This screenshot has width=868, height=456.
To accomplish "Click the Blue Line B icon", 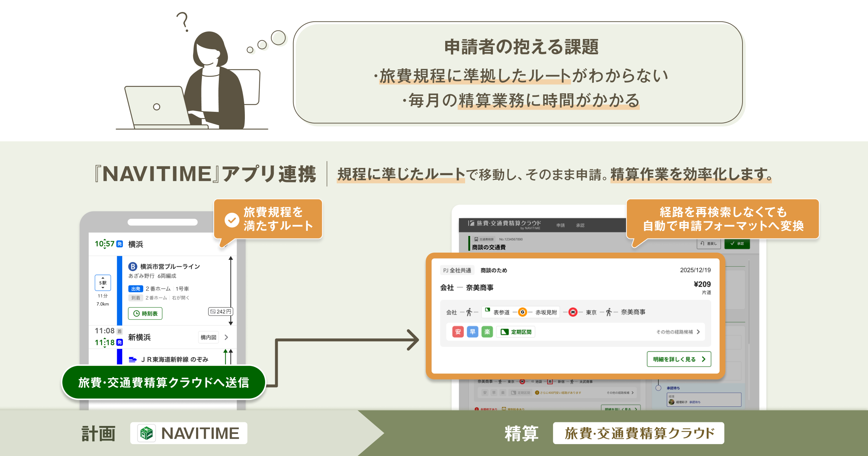I will pyautogui.click(x=133, y=267).
